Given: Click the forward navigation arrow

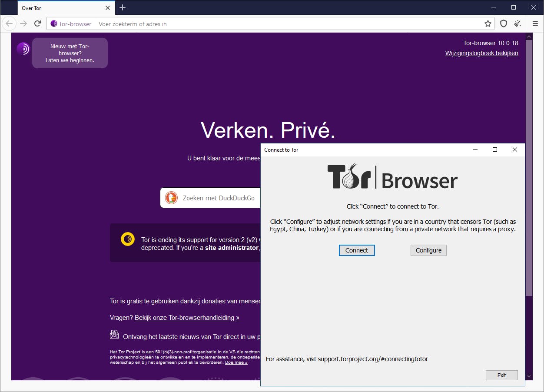Looking at the screenshot, I should [x=24, y=23].
